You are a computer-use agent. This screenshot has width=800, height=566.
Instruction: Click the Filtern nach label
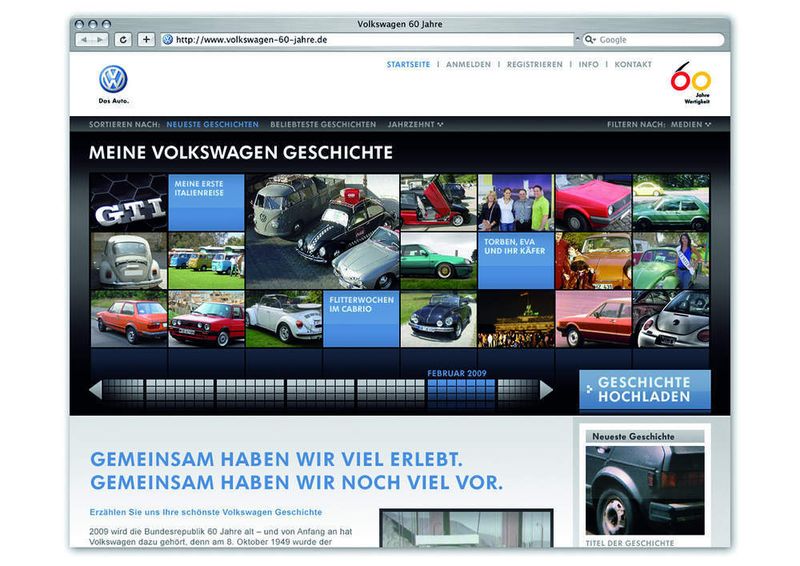coord(636,125)
